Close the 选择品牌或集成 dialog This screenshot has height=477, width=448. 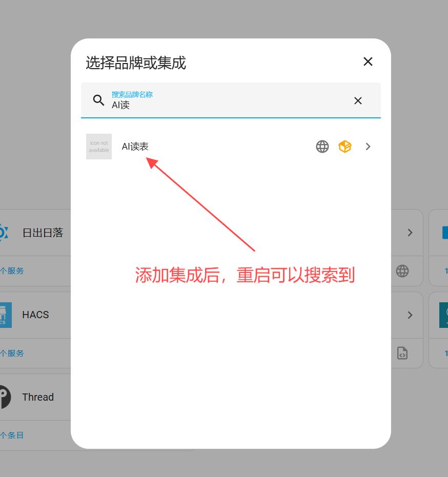point(368,61)
